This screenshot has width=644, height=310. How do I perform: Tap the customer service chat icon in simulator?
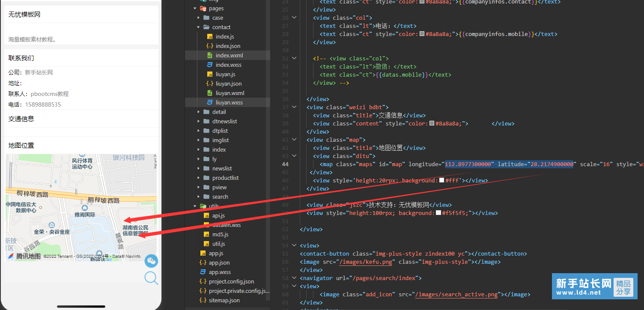click(151, 261)
